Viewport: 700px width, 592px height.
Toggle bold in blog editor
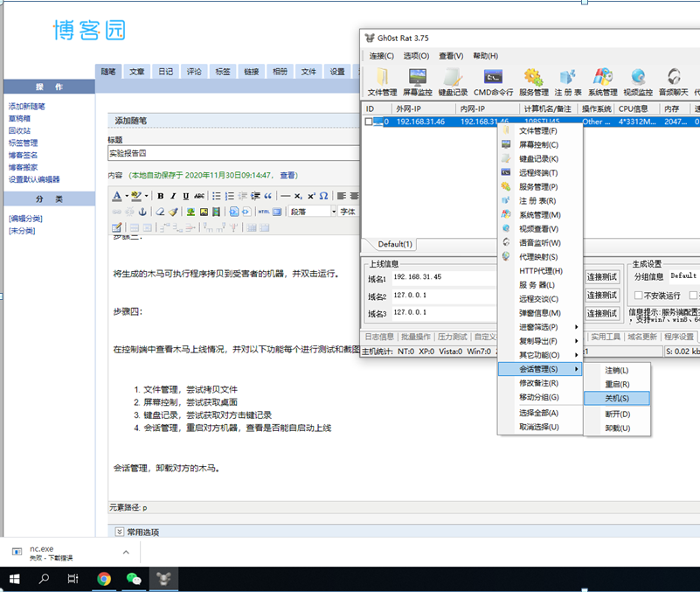coord(160,196)
